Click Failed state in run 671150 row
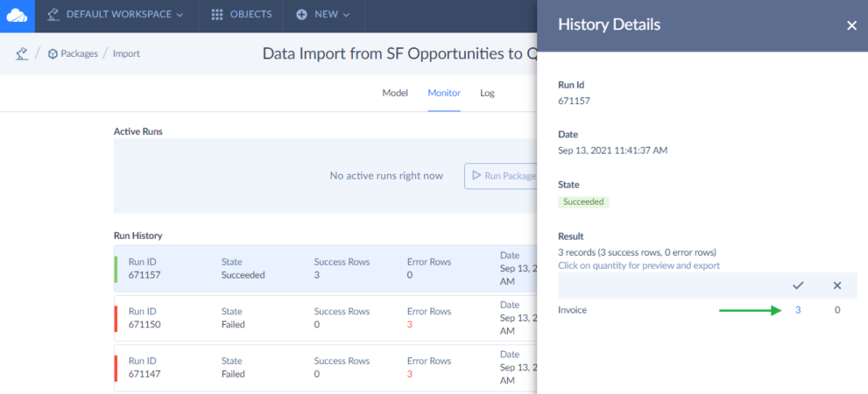The height and width of the screenshot is (394, 868). (x=233, y=325)
